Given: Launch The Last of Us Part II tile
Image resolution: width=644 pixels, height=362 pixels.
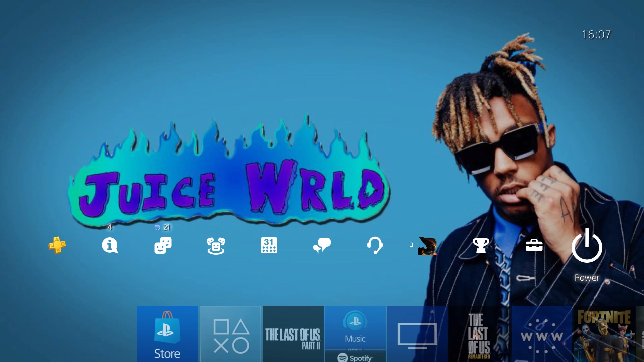Looking at the screenshot, I should (293, 334).
